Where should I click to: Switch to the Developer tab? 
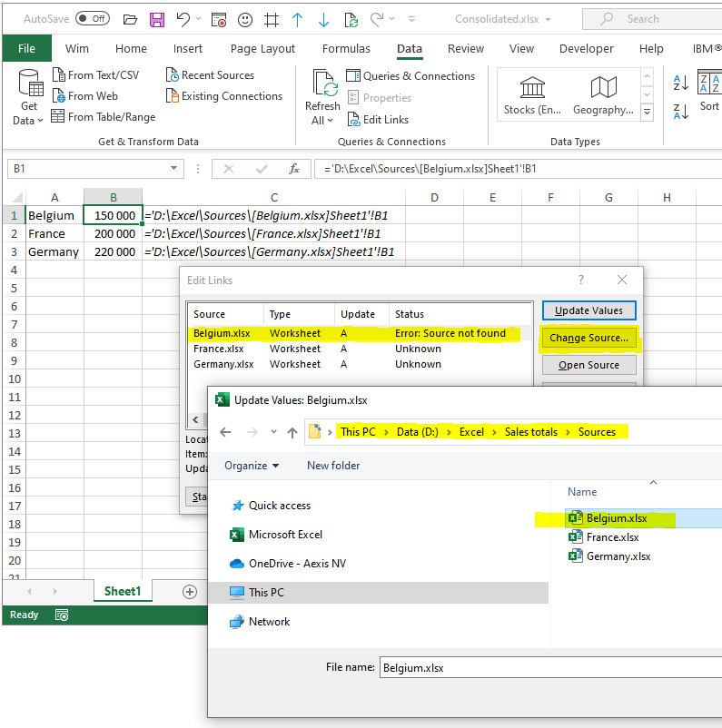[x=587, y=48]
